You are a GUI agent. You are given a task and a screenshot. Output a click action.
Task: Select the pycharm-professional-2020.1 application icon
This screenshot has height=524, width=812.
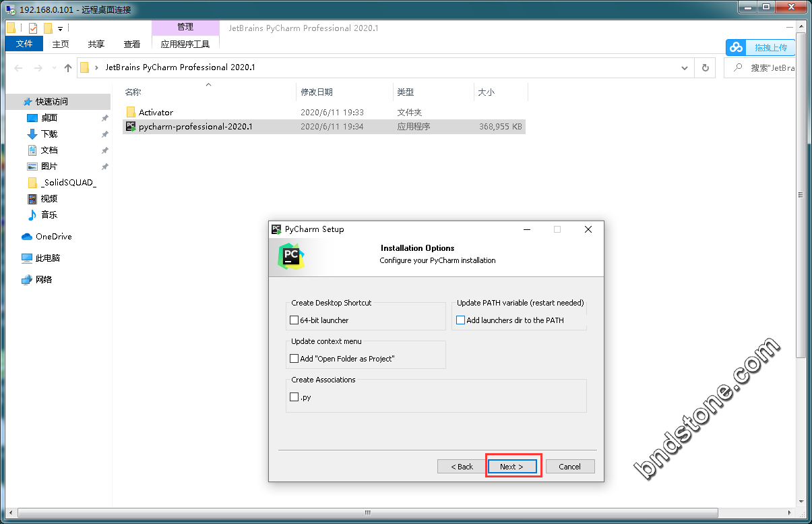pos(131,126)
